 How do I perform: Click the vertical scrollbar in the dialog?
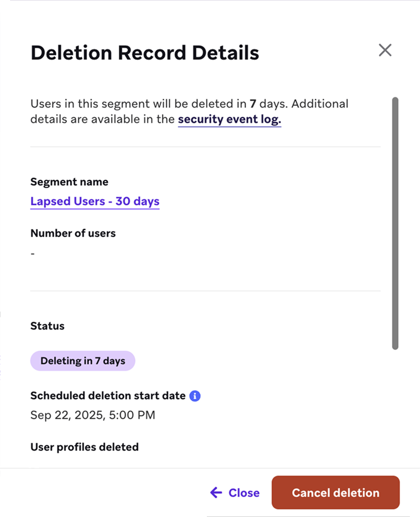[x=395, y=223]
